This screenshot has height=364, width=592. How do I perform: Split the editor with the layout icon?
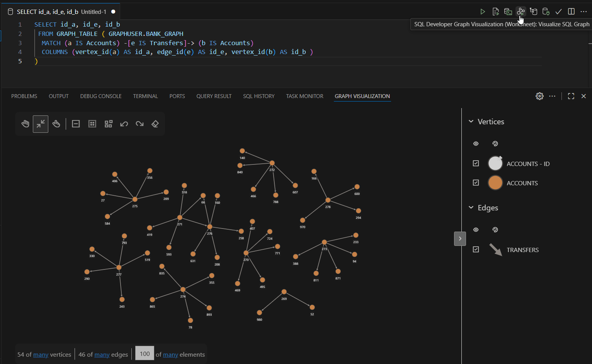(x=571, y=12)
